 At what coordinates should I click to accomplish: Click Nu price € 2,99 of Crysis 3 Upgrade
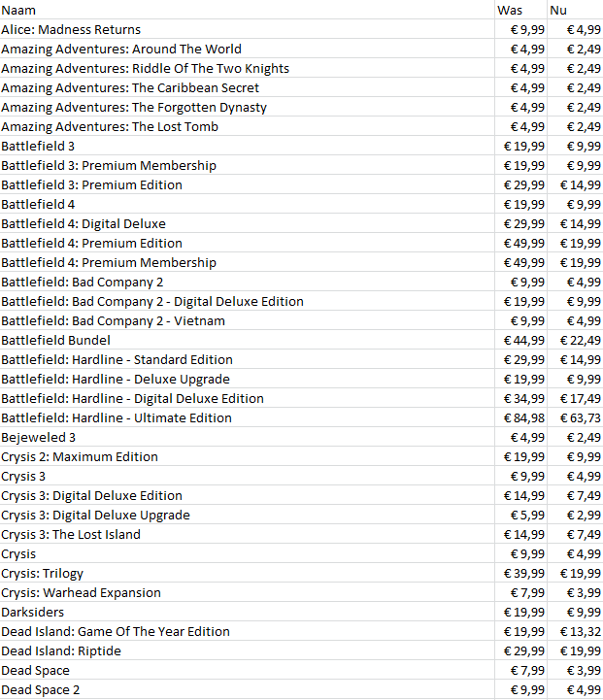coord(576,515)
